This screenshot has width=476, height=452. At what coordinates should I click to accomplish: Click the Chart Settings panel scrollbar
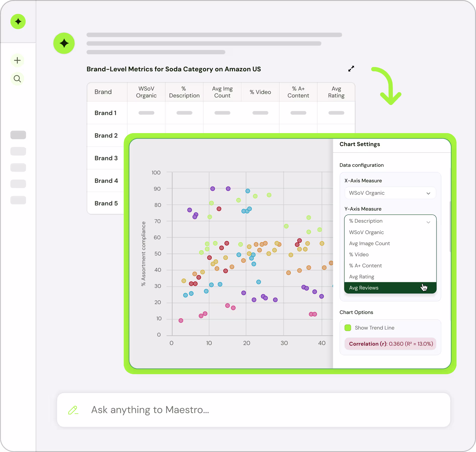click(x=450, y=227)
